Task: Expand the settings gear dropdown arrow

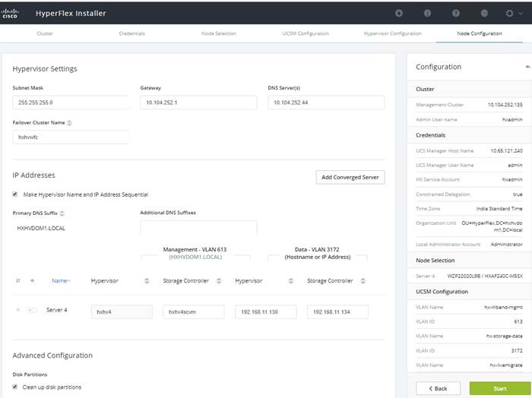Action: pos(521,13)
